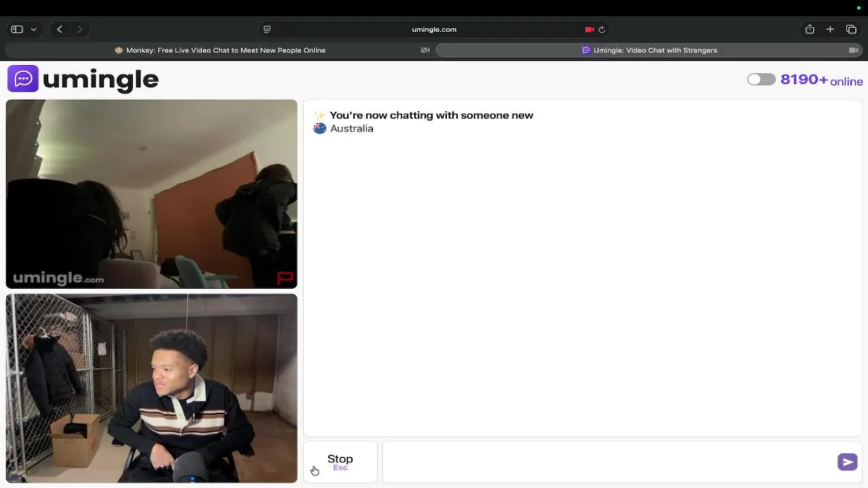Open the Share button in toolbar
The width and height of the screenshot is (868, 488).
pos(810,29)
